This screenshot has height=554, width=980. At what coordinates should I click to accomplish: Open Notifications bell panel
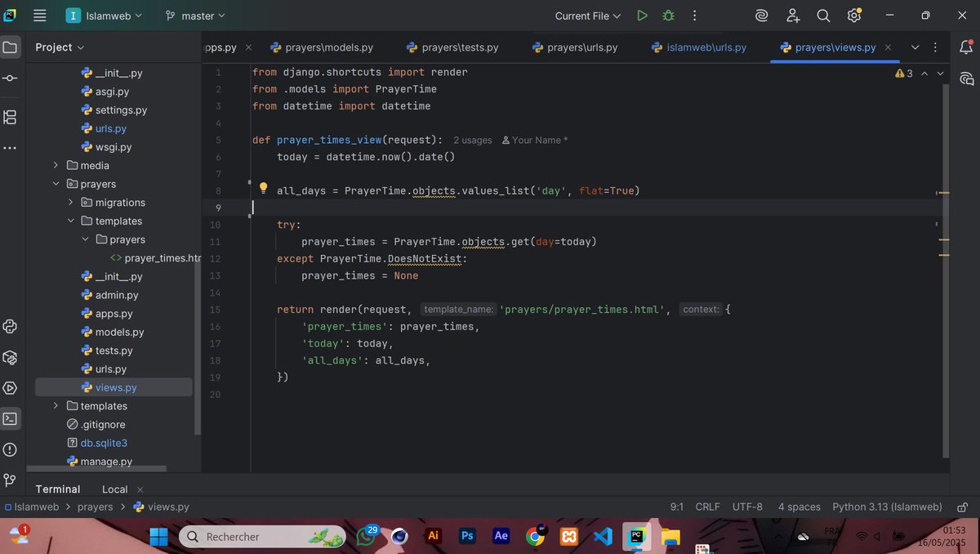[x=967, y=47]
